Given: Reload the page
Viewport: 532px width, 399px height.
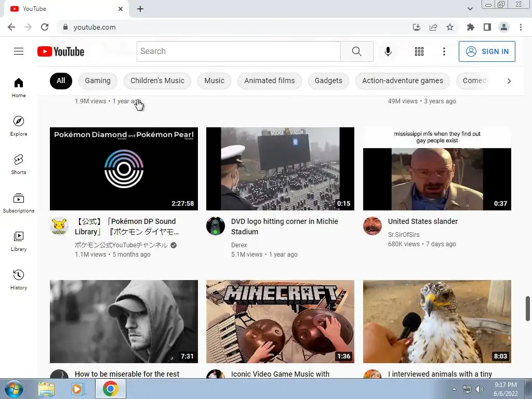Looking at the screenshot, I should 45,27.
